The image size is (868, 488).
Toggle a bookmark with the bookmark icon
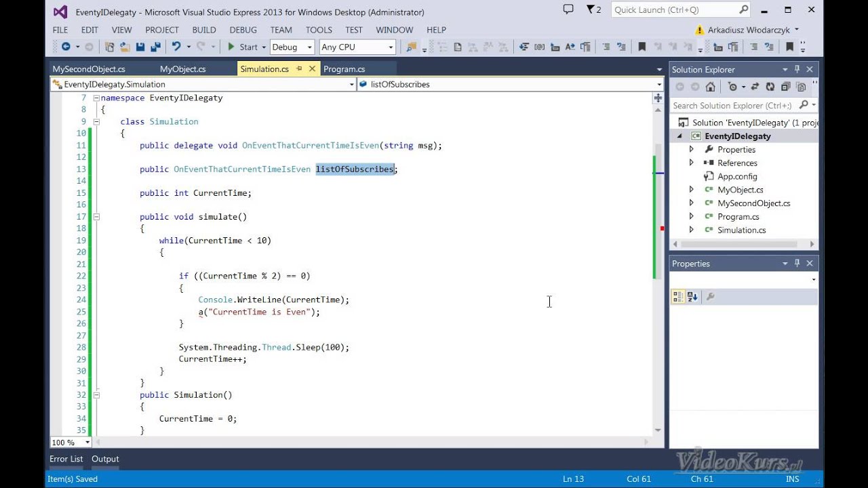point(642,47)
